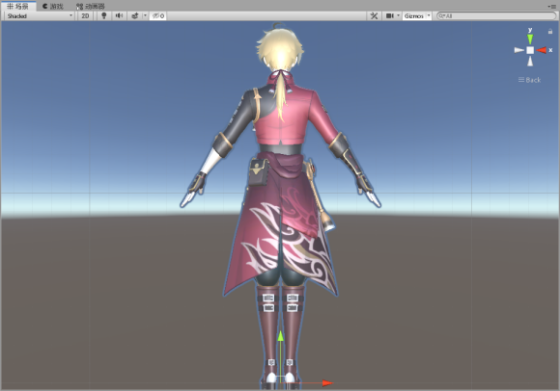
Task: Click the center cube of the orientation gizmo
Action: pyautogui.click(x=530, y=50)
